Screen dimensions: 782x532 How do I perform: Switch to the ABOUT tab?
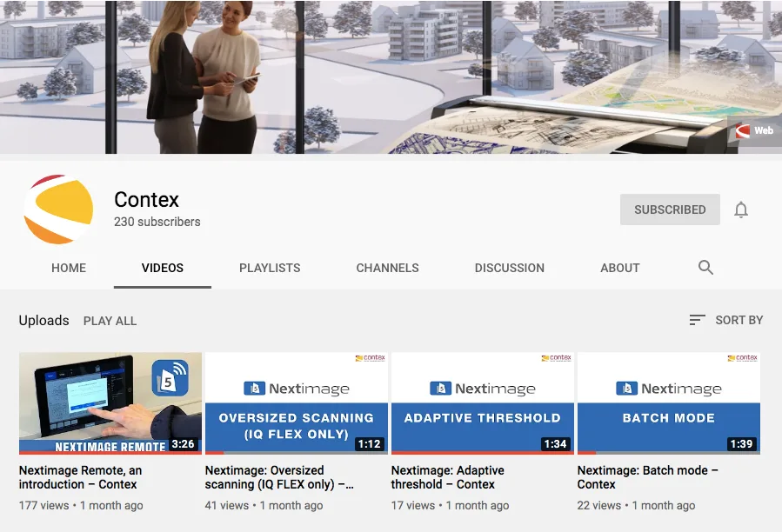click(x=620, y=268)
